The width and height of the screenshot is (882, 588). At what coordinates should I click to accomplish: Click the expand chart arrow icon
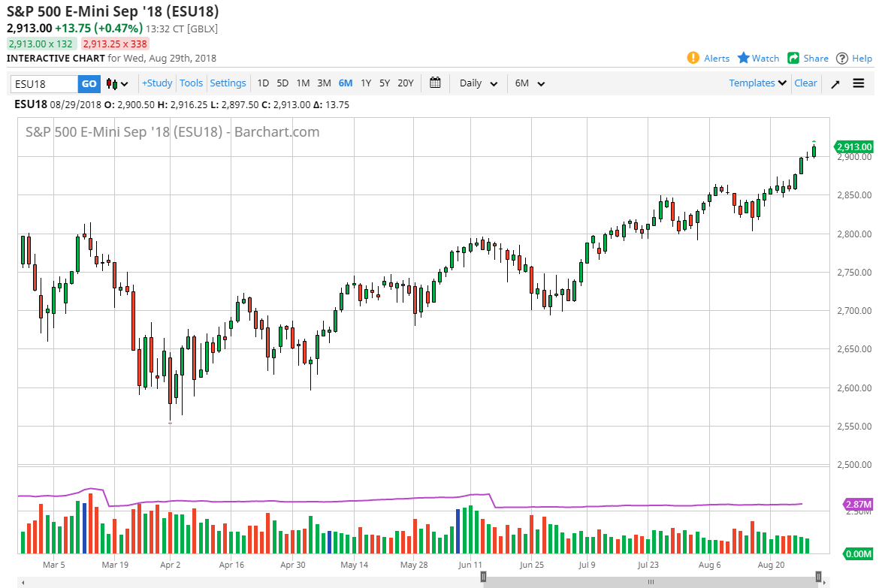pos(835,83)
